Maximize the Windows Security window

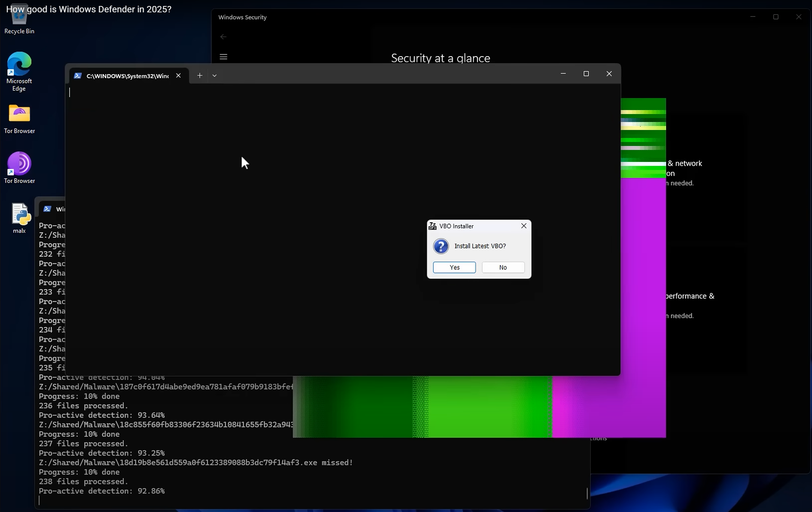click(x=776, y=17)
